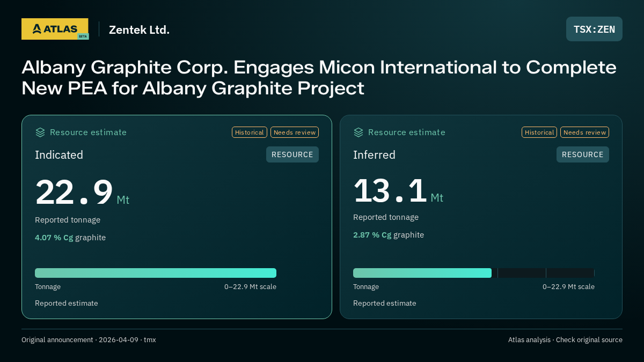Click the Indicated category heading
The image size is (644, 362).
(x=59, y=155)
